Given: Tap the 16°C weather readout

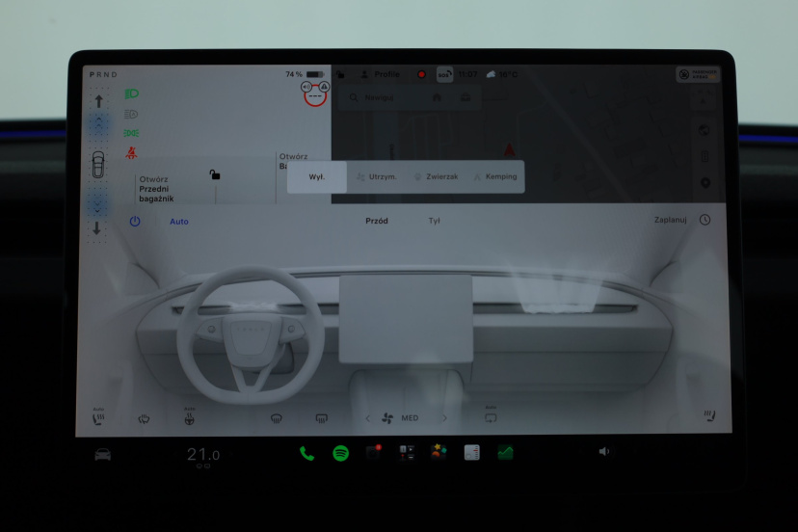Looking at the screenshot, I should coord(502,74).
